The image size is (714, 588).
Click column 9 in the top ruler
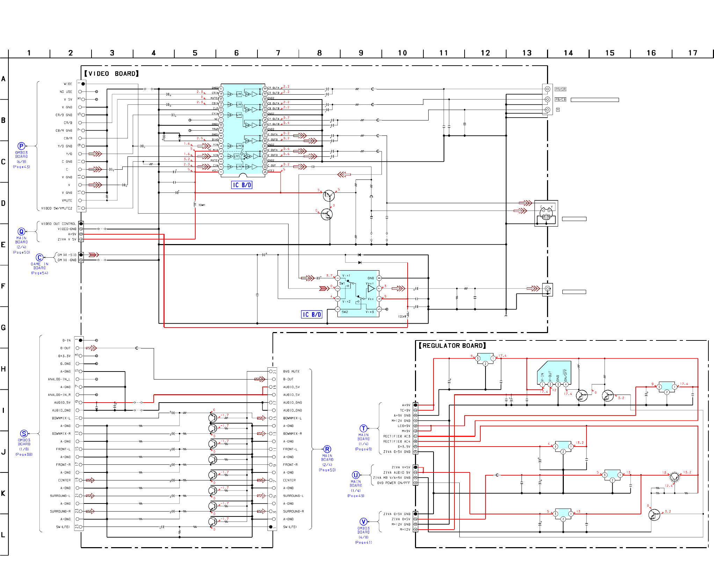(x=361, y=53)
